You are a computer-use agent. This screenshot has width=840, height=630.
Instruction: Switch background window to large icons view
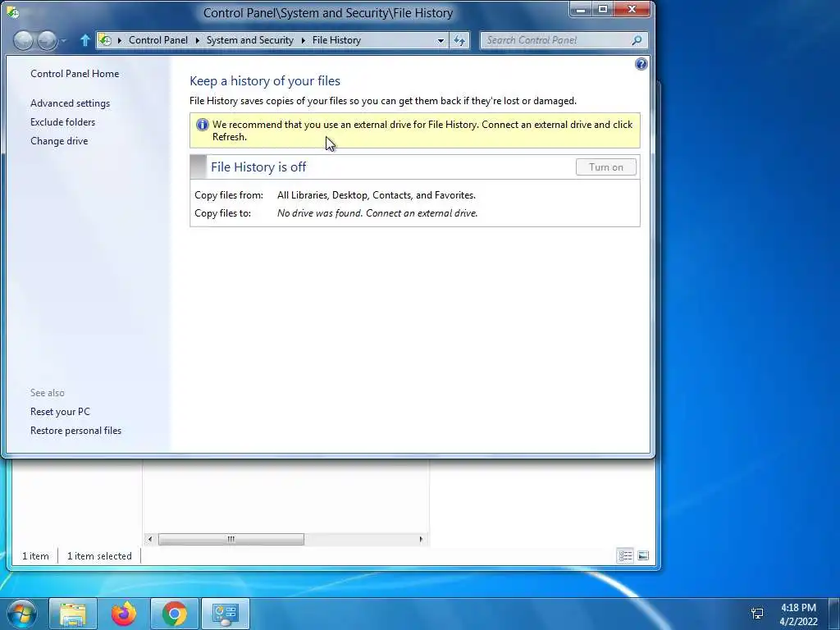tap(643, 555)
